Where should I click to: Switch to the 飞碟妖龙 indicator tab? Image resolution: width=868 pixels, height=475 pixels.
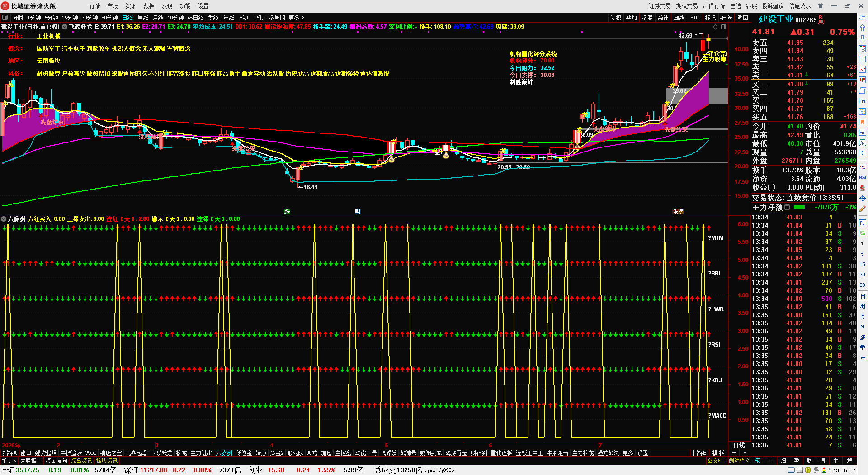click(x=161, y=453)
